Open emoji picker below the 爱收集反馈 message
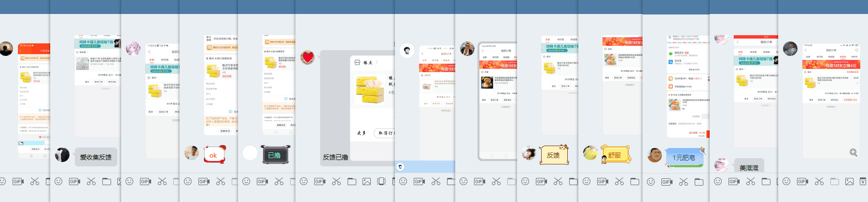The width and height of the screenshot is (868, 202). coord(58,181)
